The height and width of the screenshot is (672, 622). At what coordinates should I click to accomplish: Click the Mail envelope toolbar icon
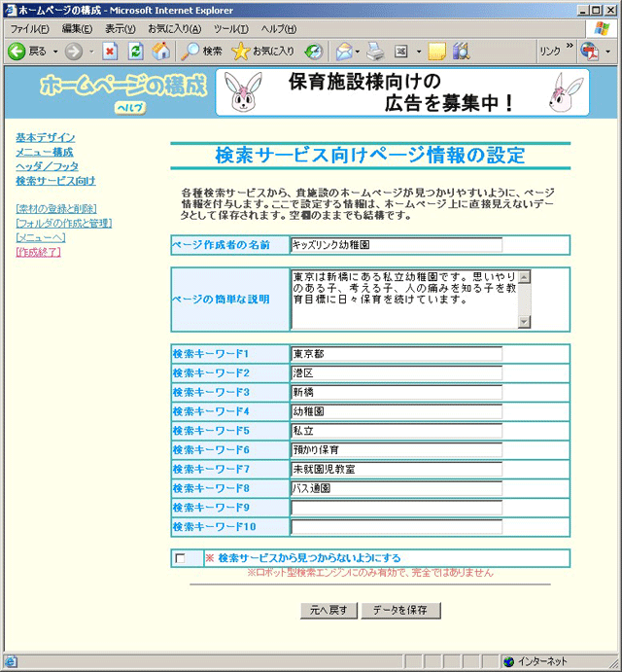tap(344, 52)
